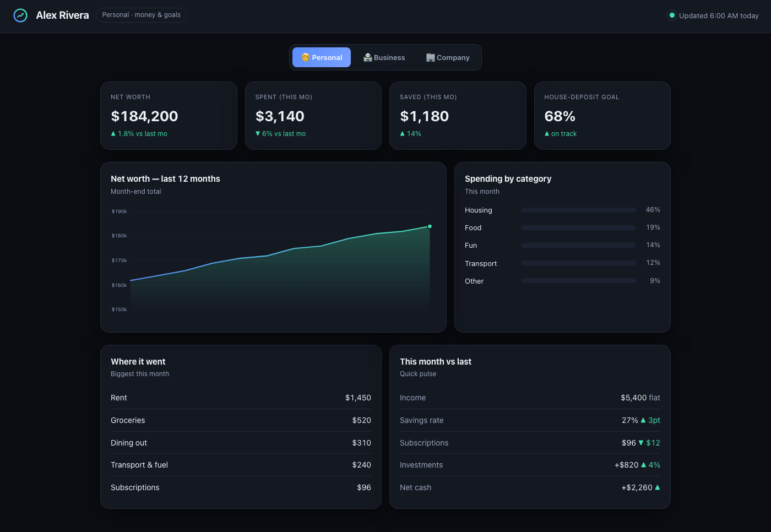Click the face emoji on Personal tab
The height and width of the screenshot is (532, 771).
point(306,57)
